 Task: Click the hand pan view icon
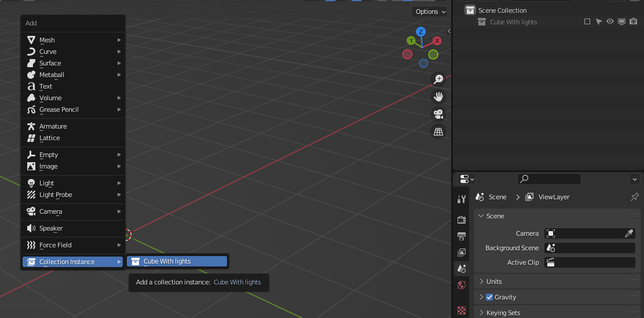pos(438,96)
